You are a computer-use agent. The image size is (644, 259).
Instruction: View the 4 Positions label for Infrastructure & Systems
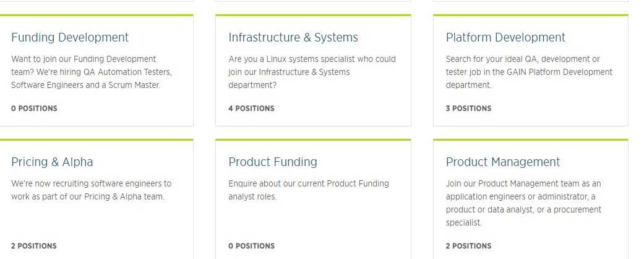(x=251, y=108)
